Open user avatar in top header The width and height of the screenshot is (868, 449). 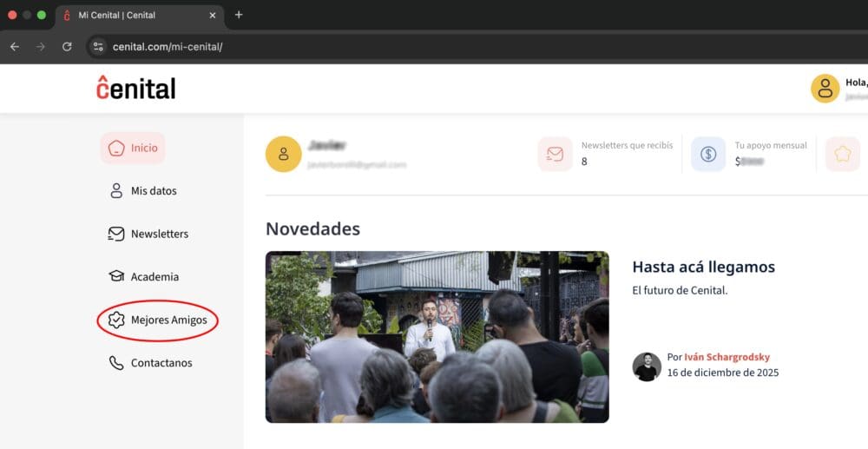point(825,89)
